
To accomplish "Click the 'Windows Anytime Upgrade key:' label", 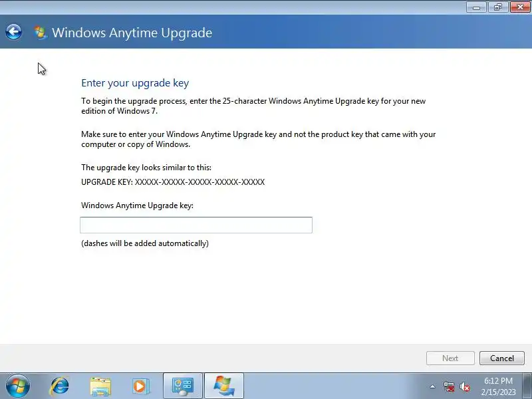I will (x=137, y=205).
